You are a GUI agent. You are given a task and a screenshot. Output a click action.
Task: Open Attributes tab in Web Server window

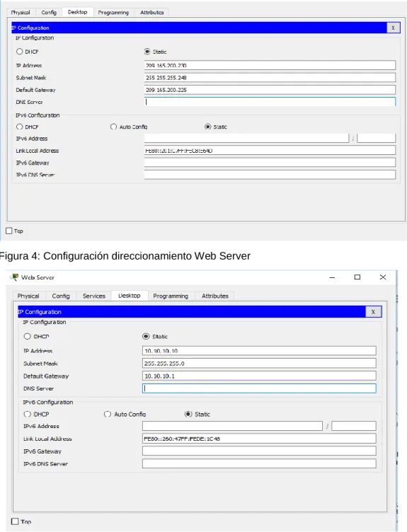(215, 296)
